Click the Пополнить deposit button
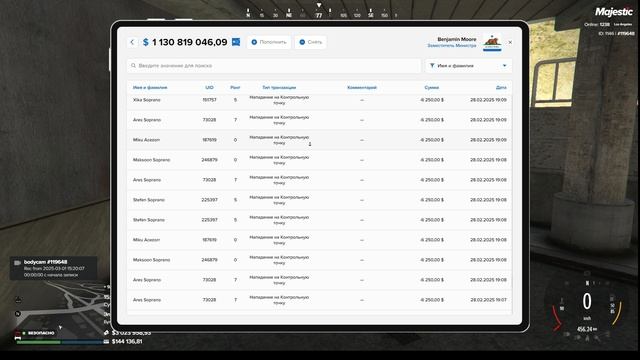Image resolution: width=640 pixels, height=360 pixels. coord(269,42)
